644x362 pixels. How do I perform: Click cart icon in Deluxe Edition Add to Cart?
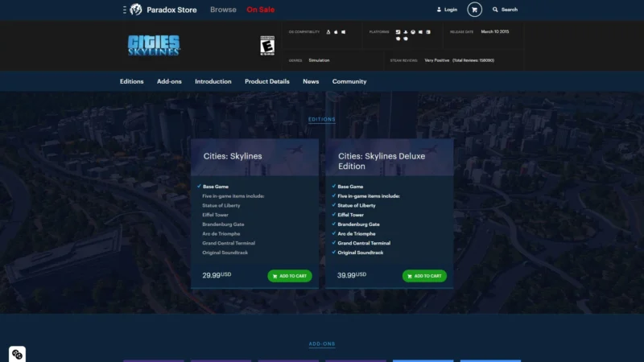[x=410, y=276]
